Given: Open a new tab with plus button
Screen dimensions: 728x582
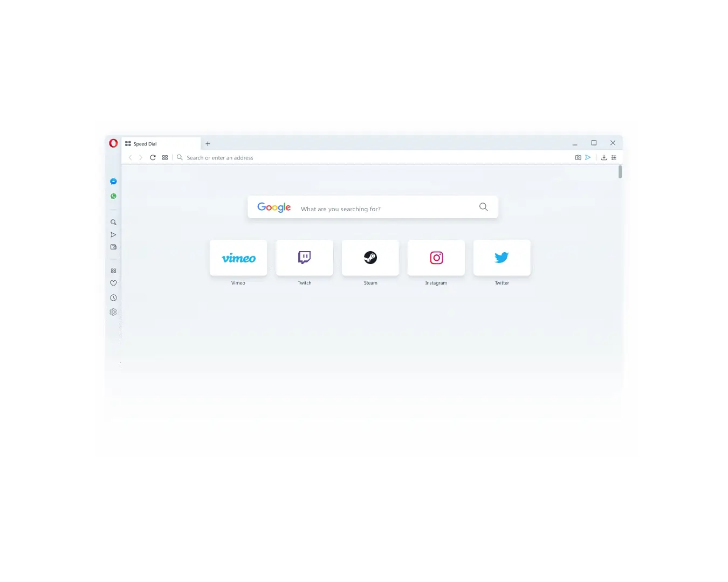Looking at the screenshot, I should coord(208,144).
